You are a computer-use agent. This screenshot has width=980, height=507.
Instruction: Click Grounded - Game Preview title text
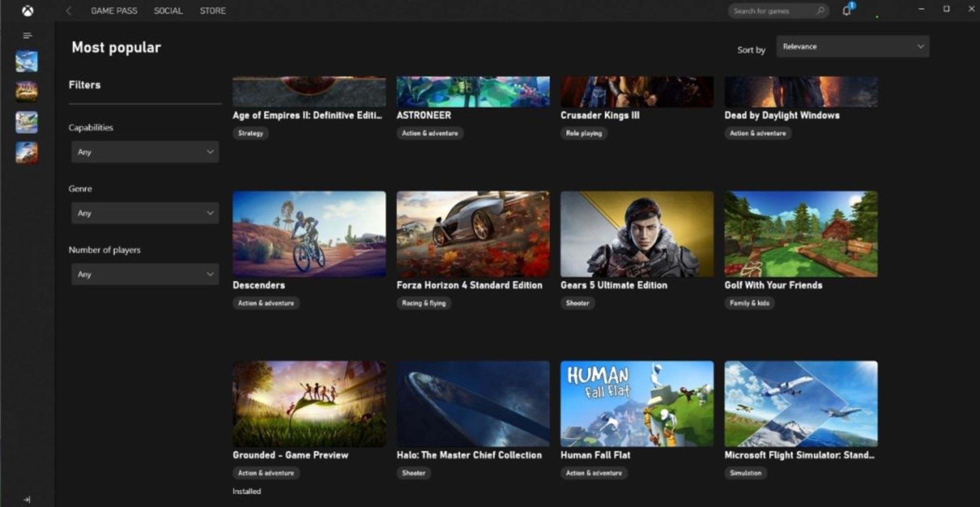[290, 455]
